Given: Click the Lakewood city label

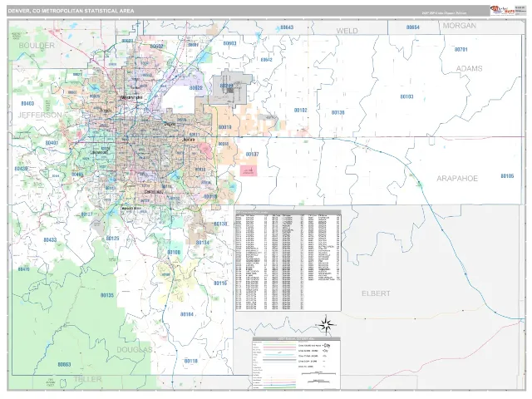Looking at the screenshot, I should (99, 153).
